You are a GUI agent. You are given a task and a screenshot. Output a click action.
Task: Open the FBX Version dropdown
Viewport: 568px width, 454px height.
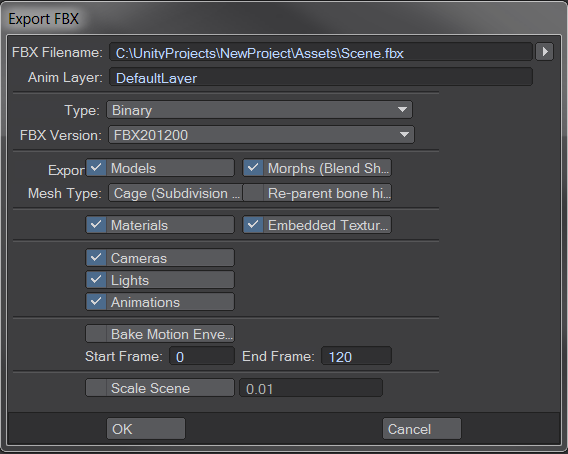(x=261, y=135)
